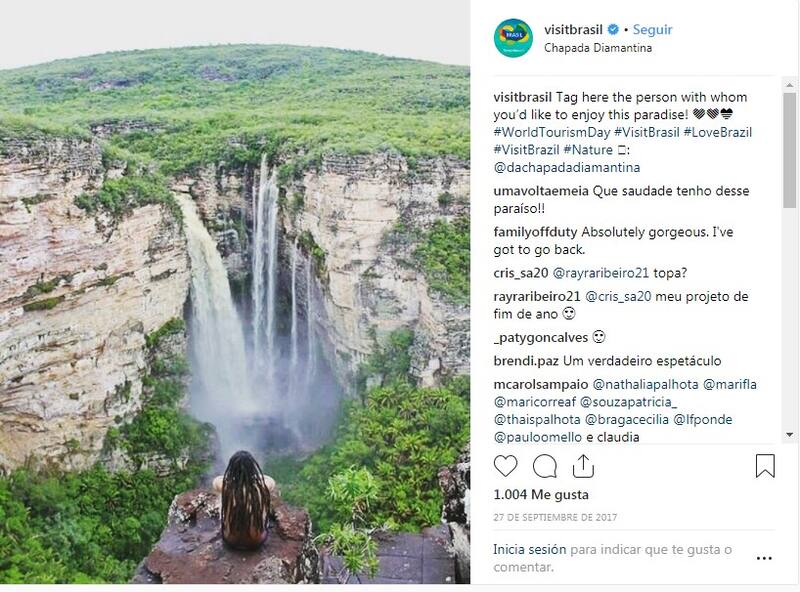Screen dimensions: 800x592
Task: Click the speech bubble comment icon
Action: [545, 466]
